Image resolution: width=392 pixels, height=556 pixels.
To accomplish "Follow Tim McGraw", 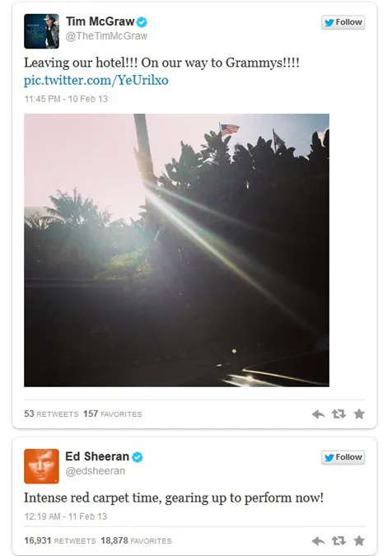I will point(343,22).
